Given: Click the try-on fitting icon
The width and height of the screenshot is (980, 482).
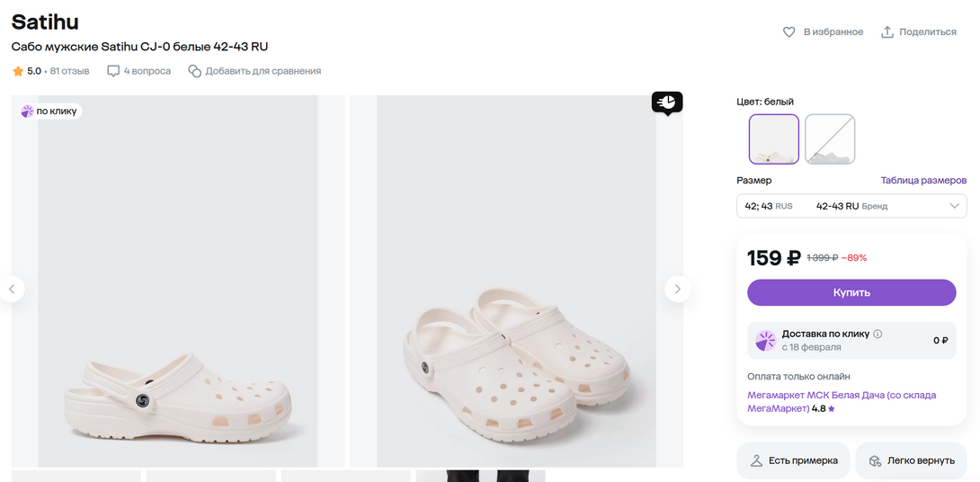Looking at the screenshot, I should tap(757, 460).
